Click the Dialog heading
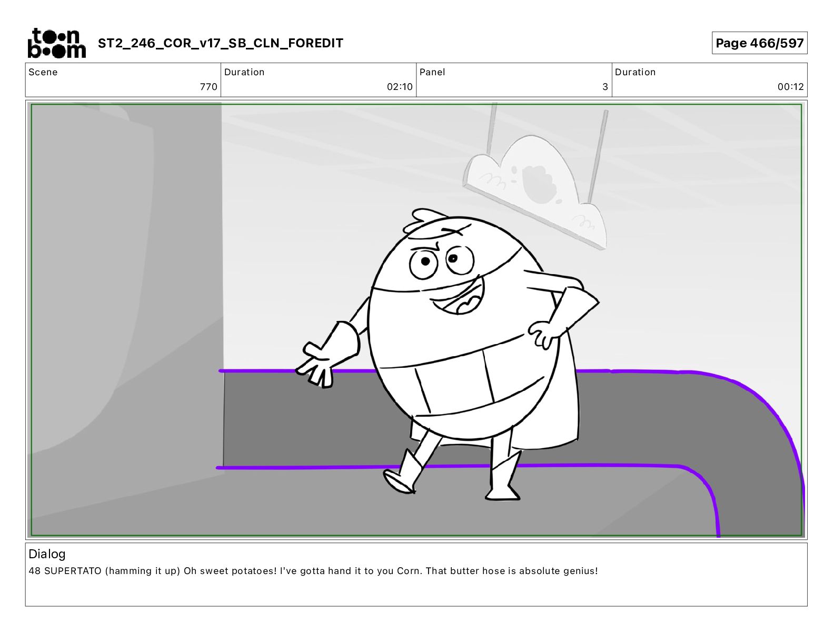This screenshot has height=644, width=834. [47, 554]
